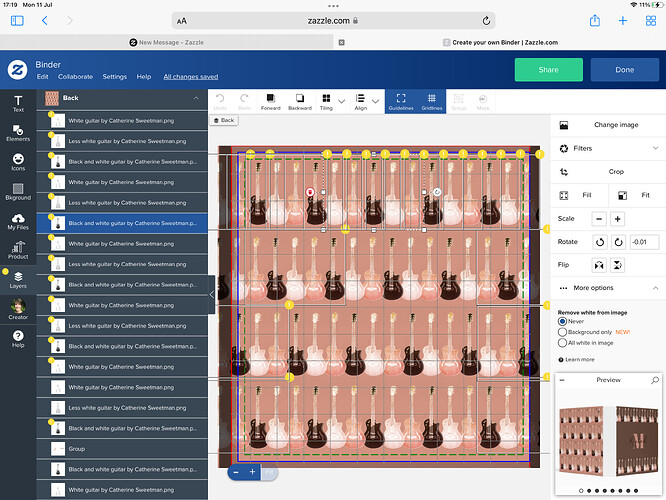The width and height of the screenshot is (666, 500).
Task: Click the Crop image icon
Action: pyautogui.click(x=564, y=172)
